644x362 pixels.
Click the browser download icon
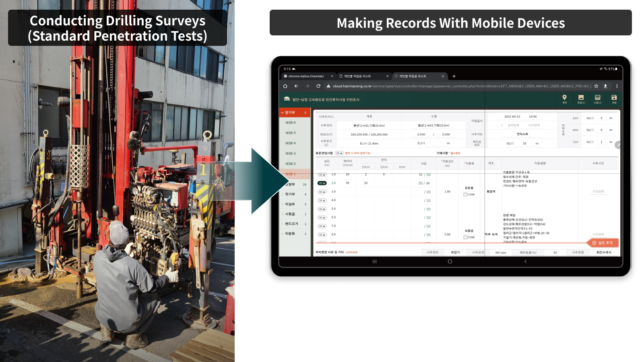click(x=605, y=86)
